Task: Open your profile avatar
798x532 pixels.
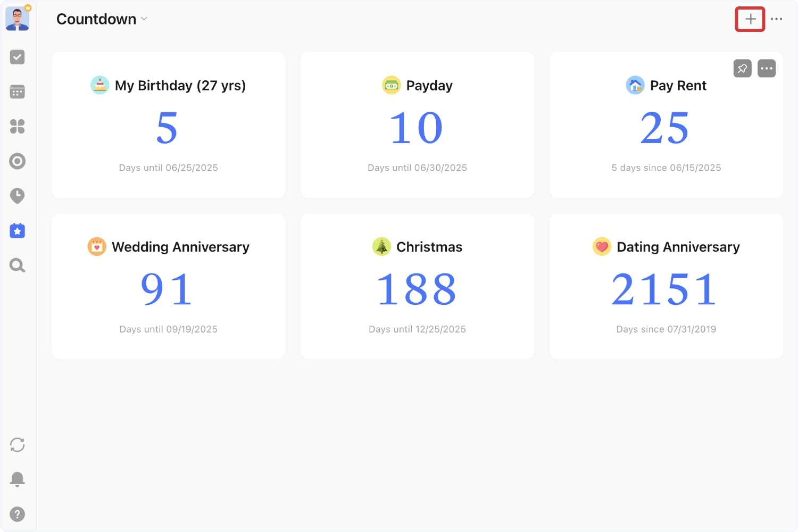Action: pyautogui.click(x=18, y=18)
